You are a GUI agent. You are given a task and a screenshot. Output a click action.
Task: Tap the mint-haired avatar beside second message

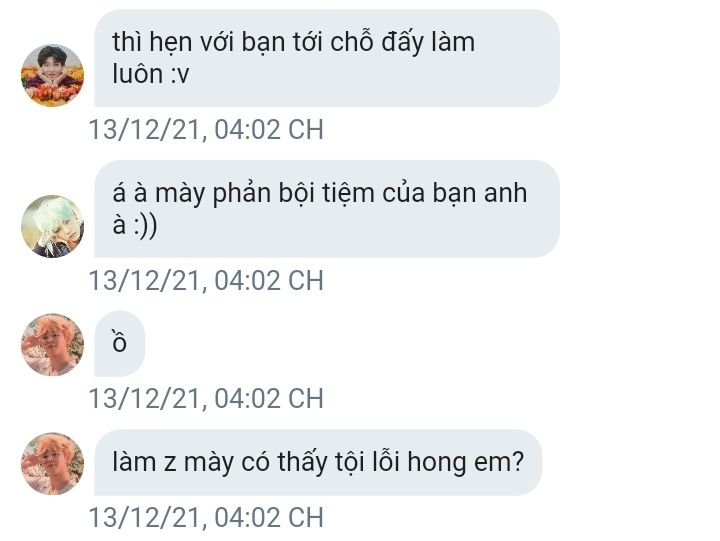click(x=52, y=226)
